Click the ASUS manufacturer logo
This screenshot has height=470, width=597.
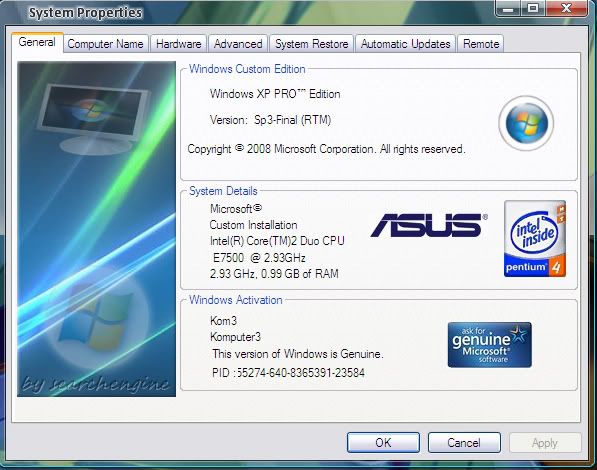(429, 225)
